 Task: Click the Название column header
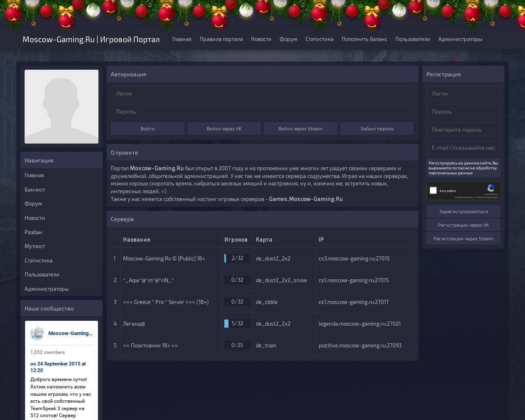click(x=137, y=240)
